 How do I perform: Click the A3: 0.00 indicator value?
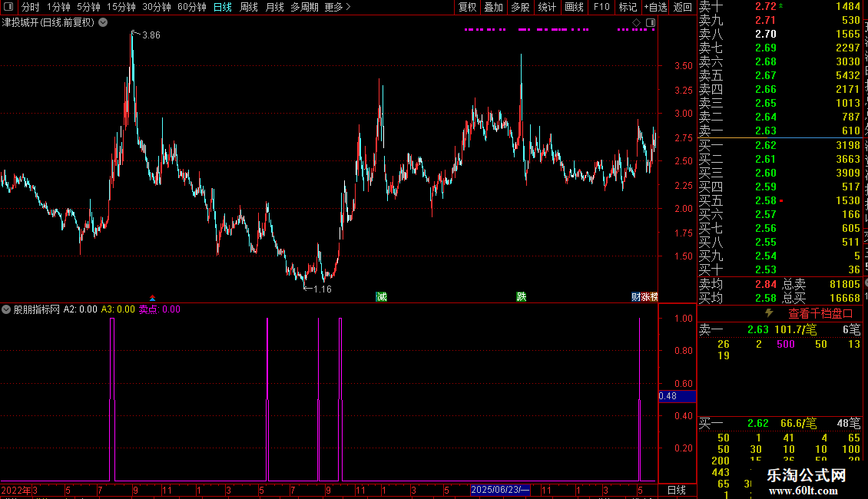pos(118,309)
